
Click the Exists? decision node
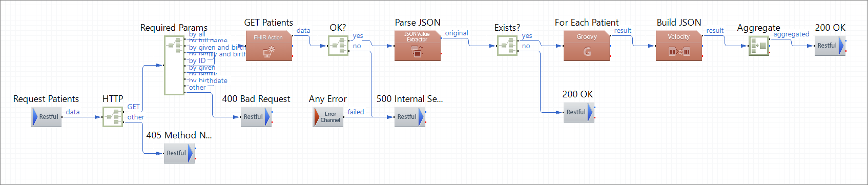(507, 46)
